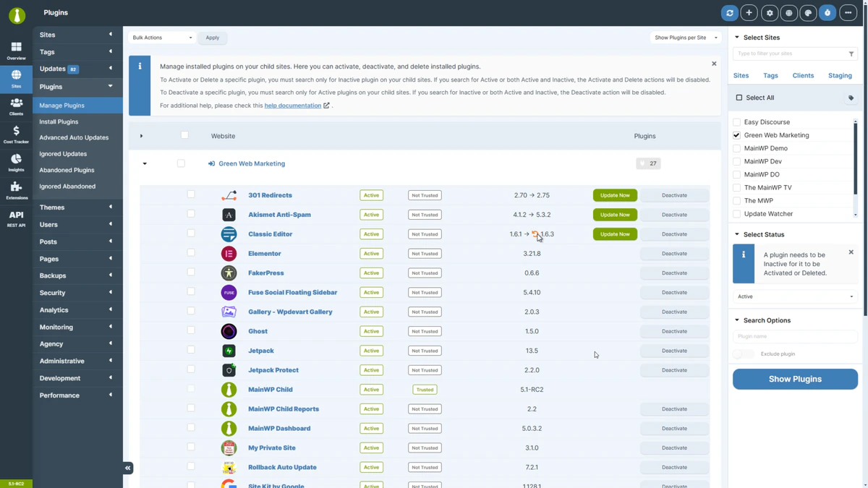This screenshot has width=868, height=488.
Task: Click the MainWP logo at top left
Action: (x=17, y=14)
